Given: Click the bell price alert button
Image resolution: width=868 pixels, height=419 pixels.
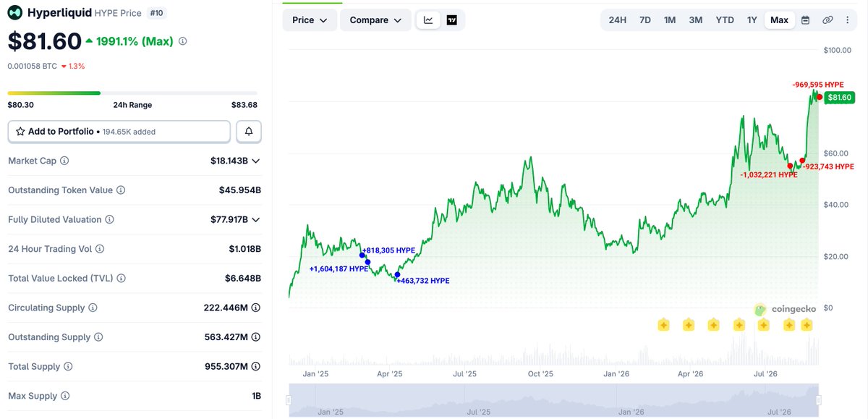Looking at the screenshot, I should 249,132.
